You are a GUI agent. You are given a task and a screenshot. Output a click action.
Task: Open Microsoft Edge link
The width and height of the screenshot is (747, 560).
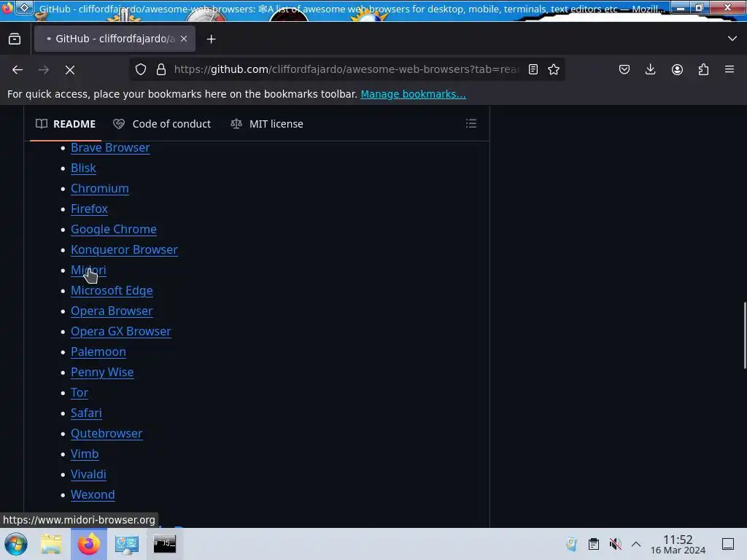coord(112,290)
